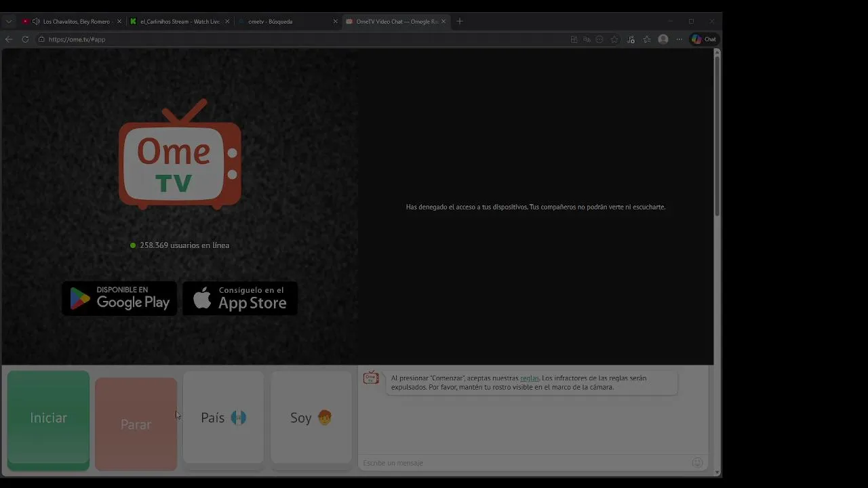Viewport: 868px width, 488px height.
Task: Add this page to favorites star
Action: [614, 39]
